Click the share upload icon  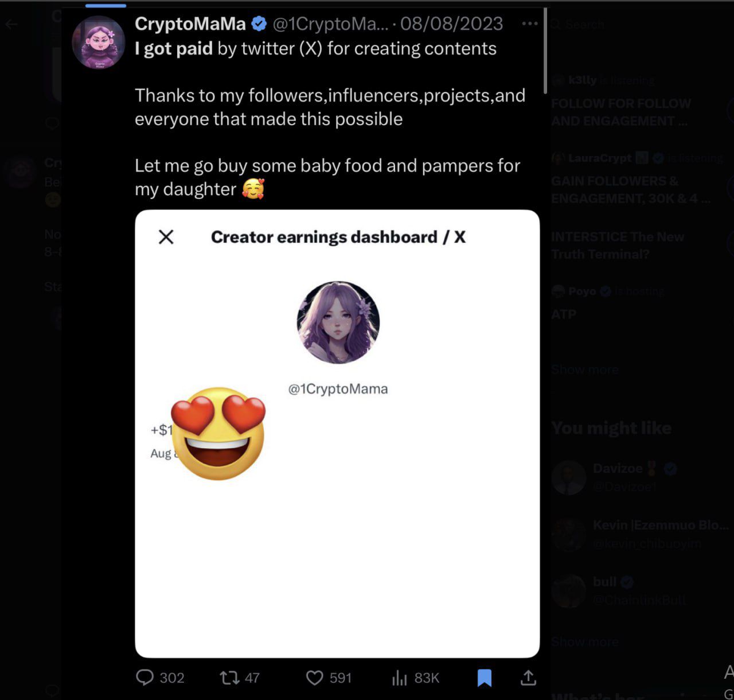pos(528,678)
